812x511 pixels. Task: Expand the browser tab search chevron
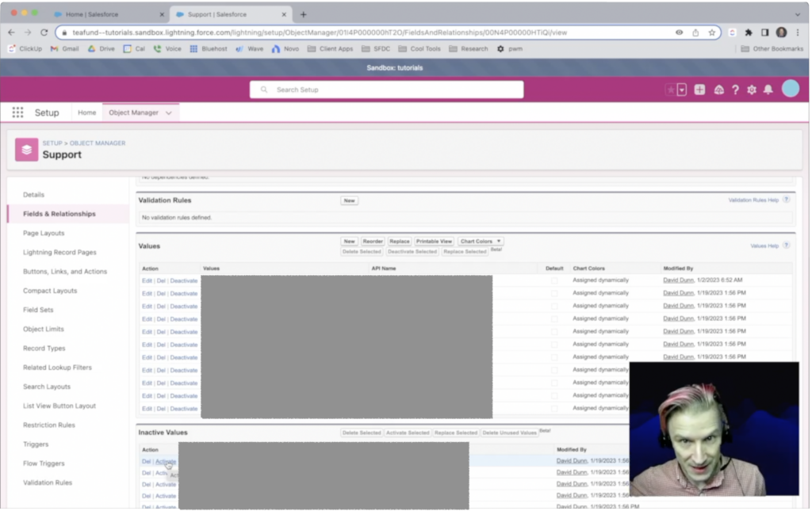pyautogui.click(x=798, y=14)
